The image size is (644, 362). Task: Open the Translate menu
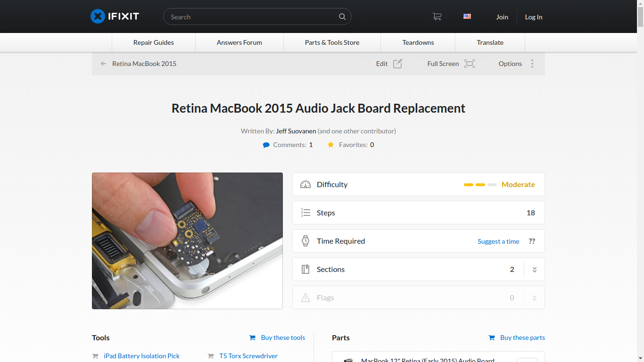pos(490,42)
